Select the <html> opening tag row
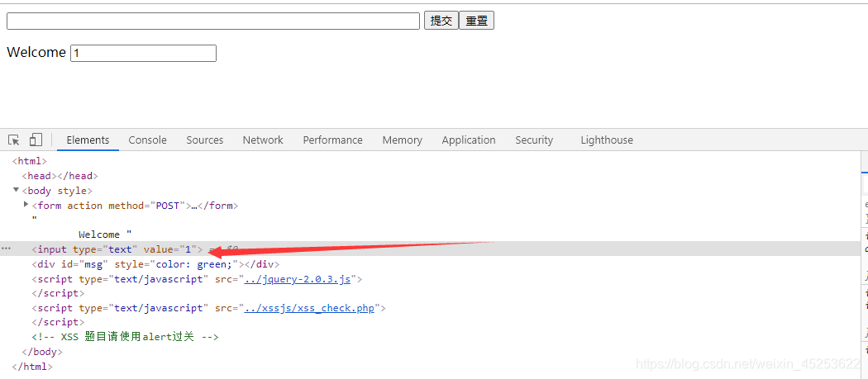The width and height of the screenshot is (868, 379). [x=29, y=161]
